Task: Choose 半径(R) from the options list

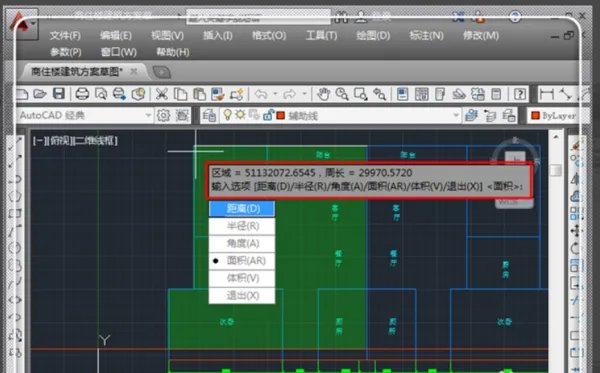Action: point(242,226)
